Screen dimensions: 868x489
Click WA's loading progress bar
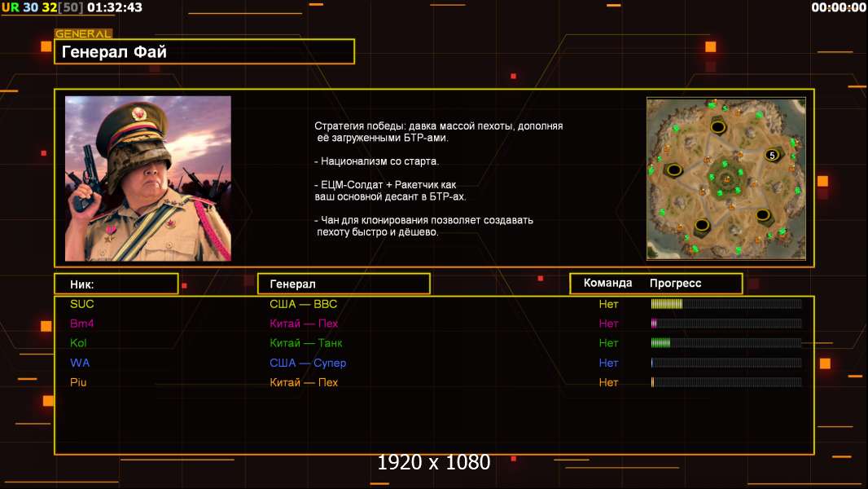[x=726, y=363]
